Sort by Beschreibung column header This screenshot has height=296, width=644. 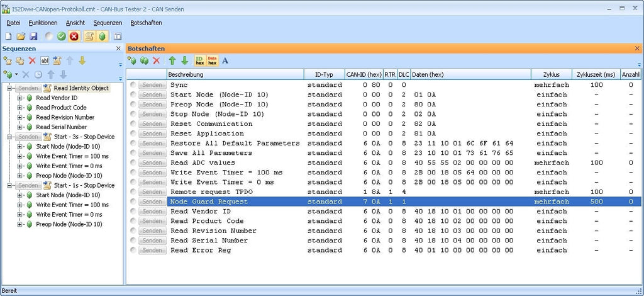(x=235, y=74)
